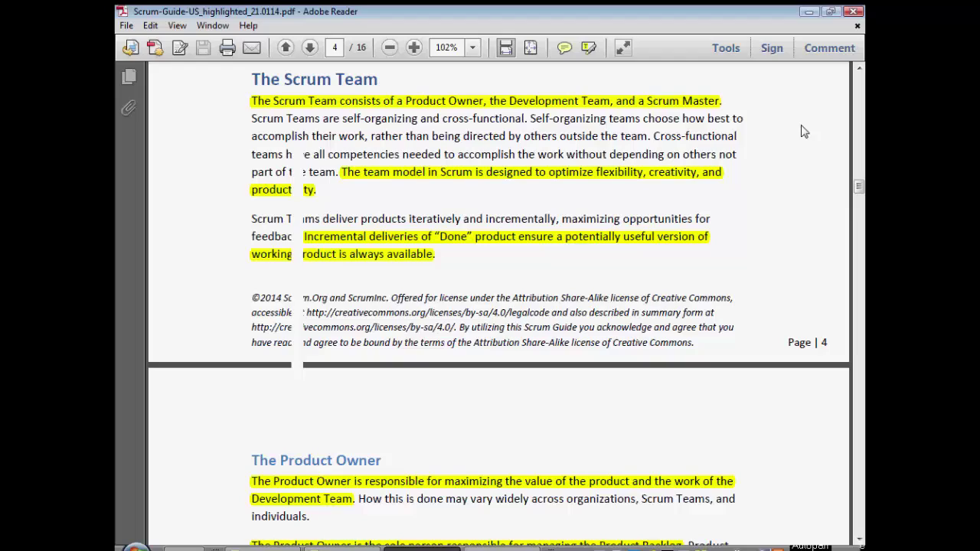The width and height of the screenshot is (980, 551).
Task: Send file by email envelope icon
Action: point(252,47)
